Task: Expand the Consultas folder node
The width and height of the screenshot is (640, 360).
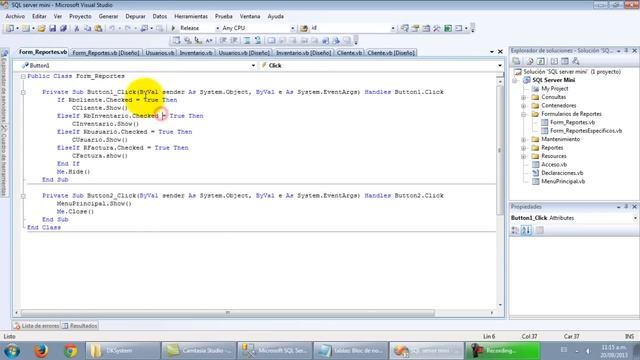Action: pos(524,97)
